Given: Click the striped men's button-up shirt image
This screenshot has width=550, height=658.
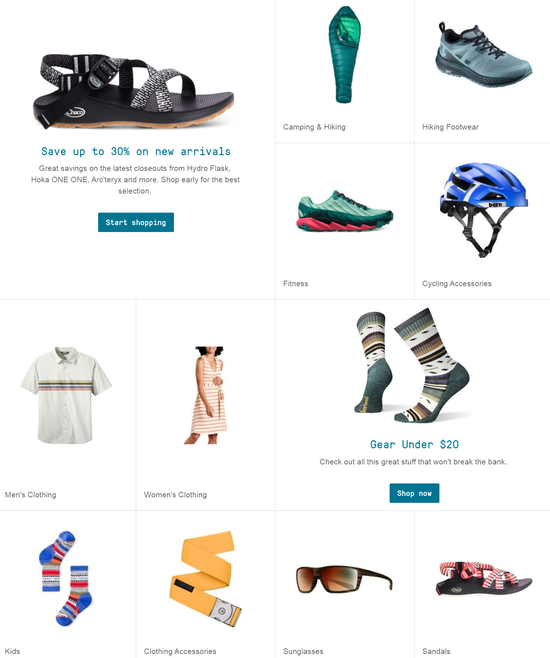Looking at the screenshot, I should [66, 395].
